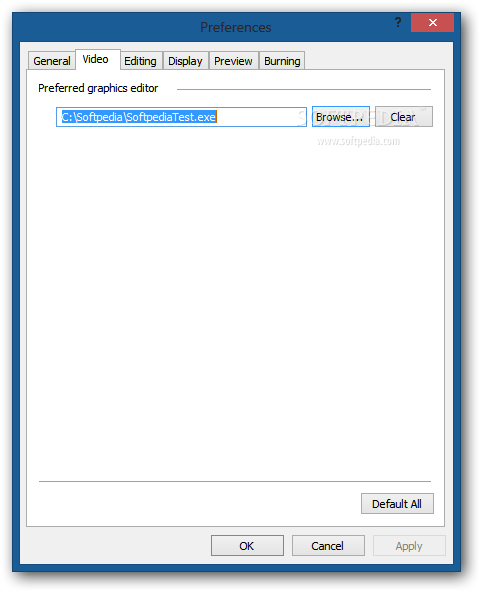Go to the Display tab
This screenshot has width=481, height=592.
[x=185, y=61]
